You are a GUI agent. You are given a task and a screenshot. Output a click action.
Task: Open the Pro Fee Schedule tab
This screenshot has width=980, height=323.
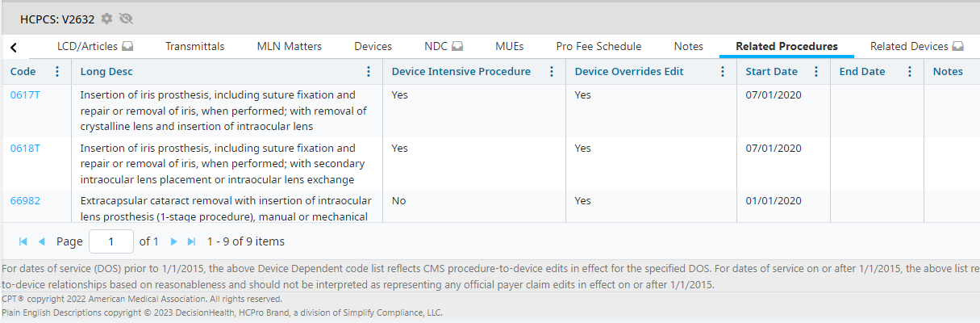click(x=598, y=46)
